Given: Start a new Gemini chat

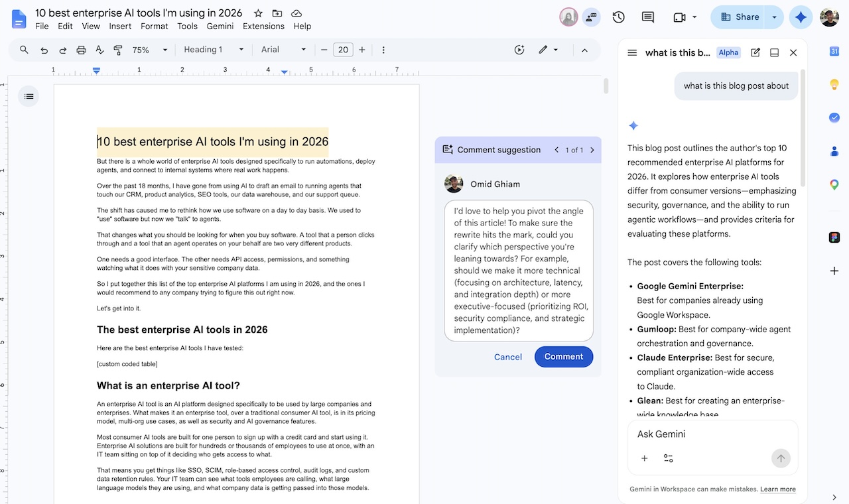Looking at the screenshot, I should coord(755,52).
